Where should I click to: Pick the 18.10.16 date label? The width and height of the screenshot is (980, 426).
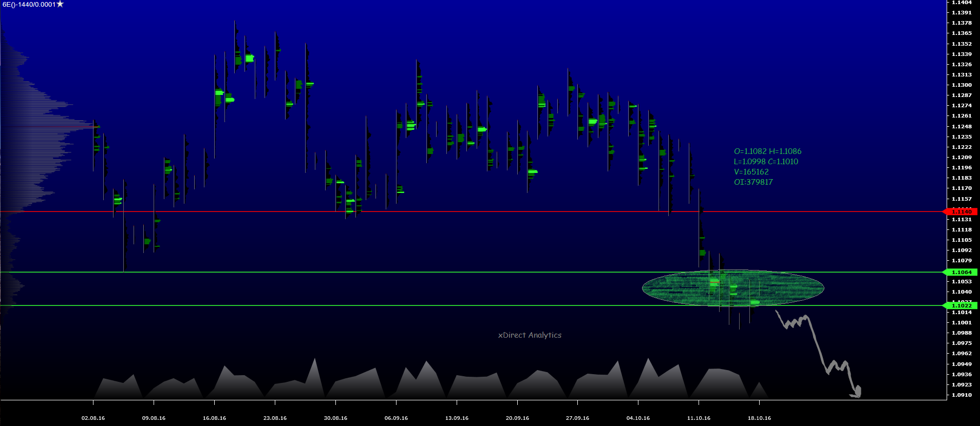[x=759, y=418]
